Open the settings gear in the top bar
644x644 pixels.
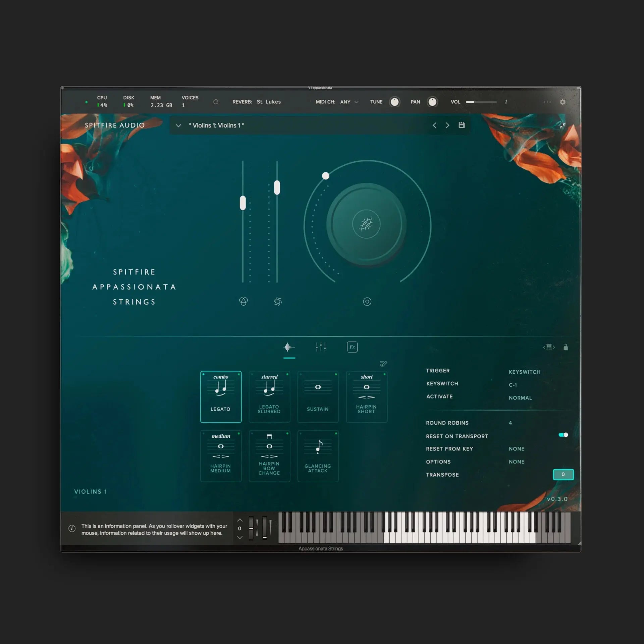pyautogui.click(x=563, y=102)
